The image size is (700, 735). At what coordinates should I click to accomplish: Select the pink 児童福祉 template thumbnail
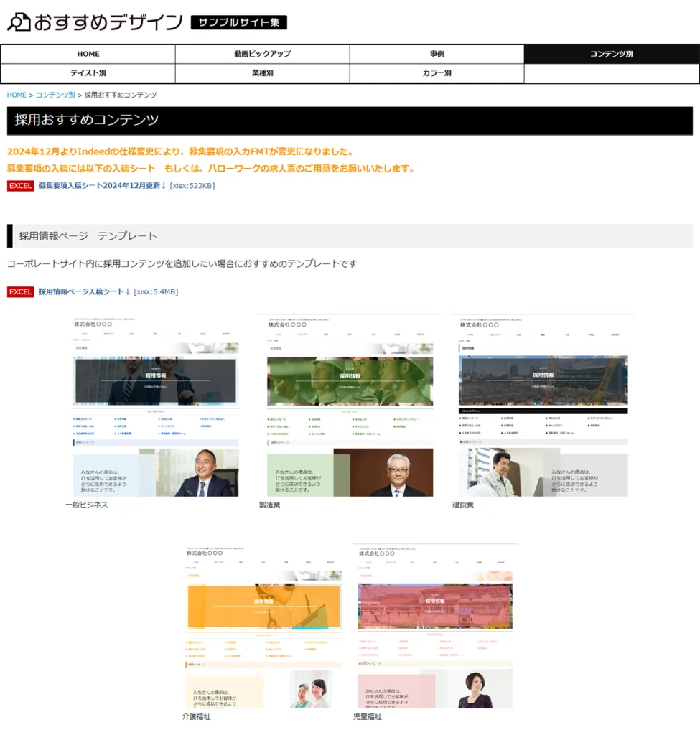tap(435, 626)
